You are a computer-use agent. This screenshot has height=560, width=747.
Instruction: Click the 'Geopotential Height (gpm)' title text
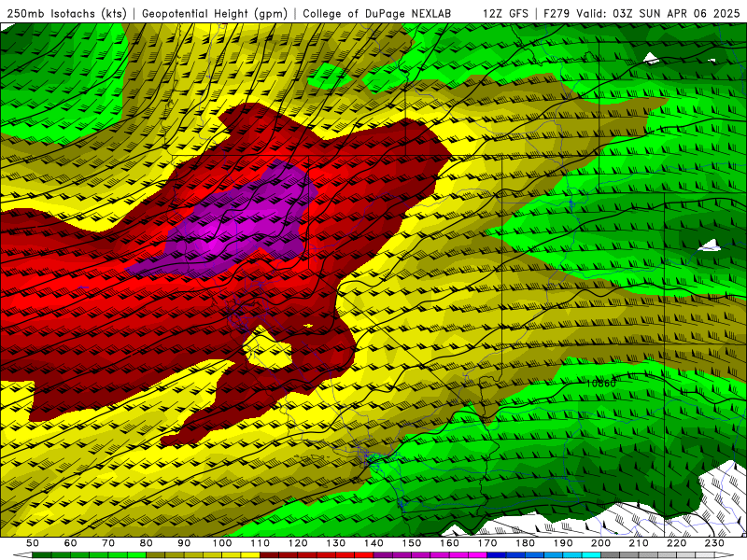coord(215,14)
